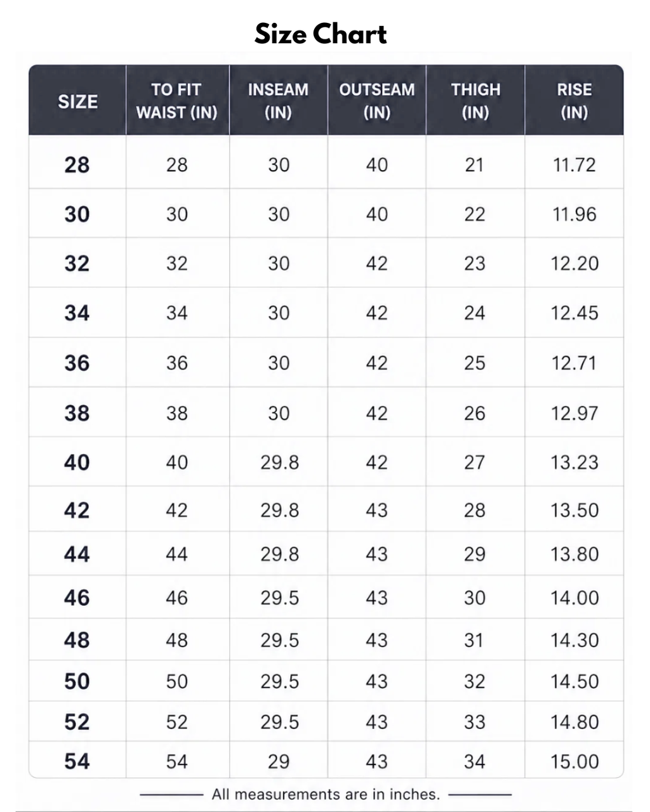Click the rise value 14.30
Viewport: 650px width, 812px height.
tap(574, 640)
